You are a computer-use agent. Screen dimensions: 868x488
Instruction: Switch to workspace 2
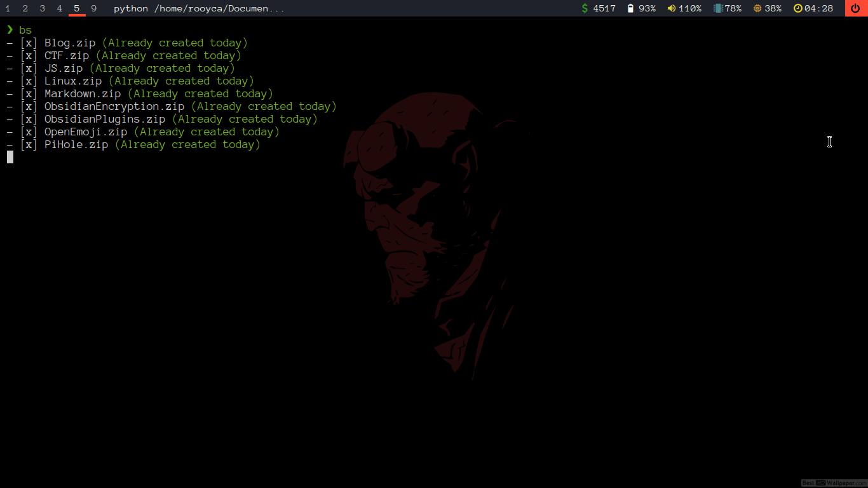tap(25, 8)
